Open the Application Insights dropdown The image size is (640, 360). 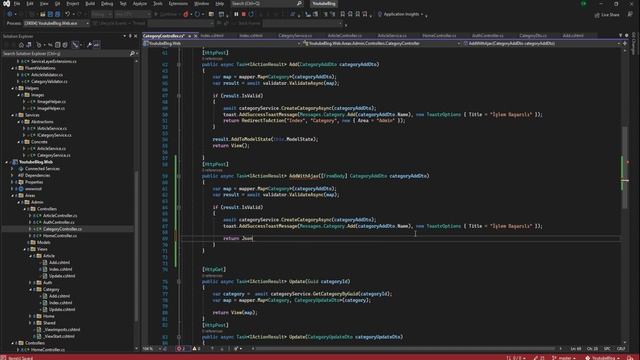coord(422,15)
